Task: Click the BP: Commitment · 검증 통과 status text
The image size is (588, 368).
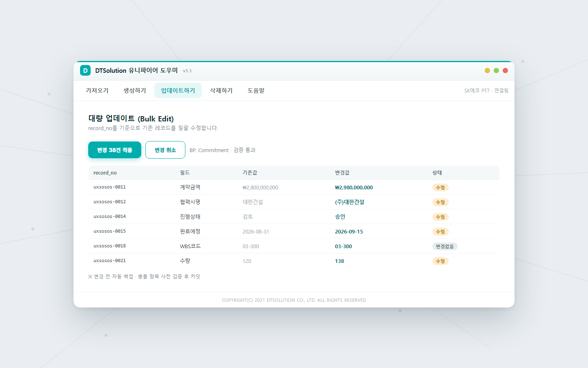Action: coord(223,150)
